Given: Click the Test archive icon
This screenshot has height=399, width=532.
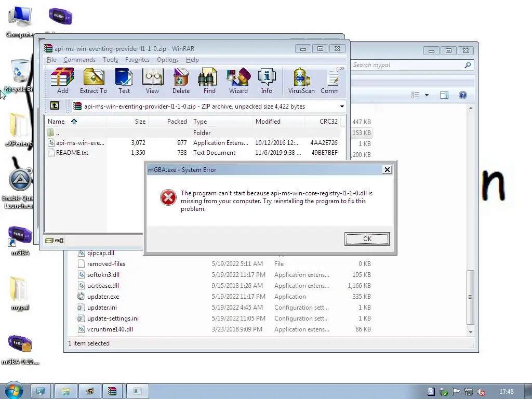Looking at the screenshot, I should click(124, 81).
